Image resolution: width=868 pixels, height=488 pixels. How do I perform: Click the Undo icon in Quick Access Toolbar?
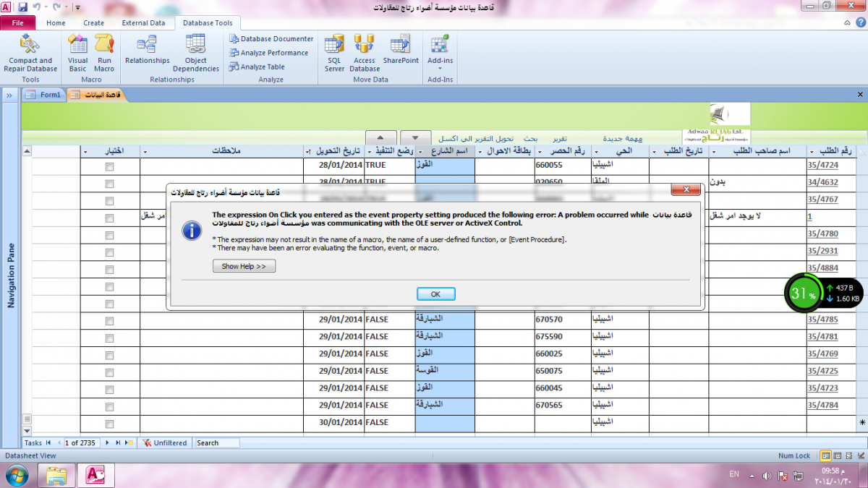click(36, 7)
